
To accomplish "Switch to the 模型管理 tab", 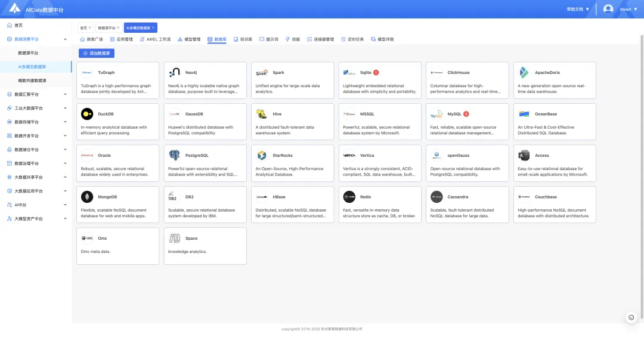I will point(189,39).
